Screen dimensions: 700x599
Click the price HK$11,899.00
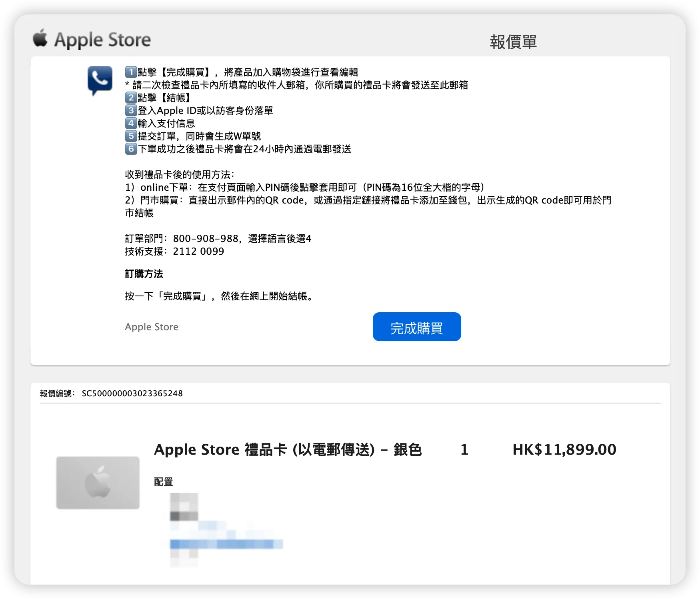click(564, 449)
